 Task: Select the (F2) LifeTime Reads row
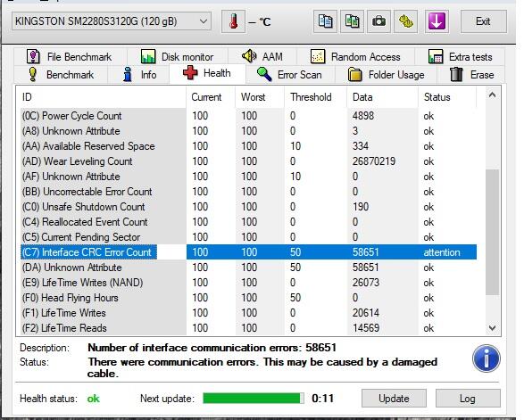[x=249, y=328]
